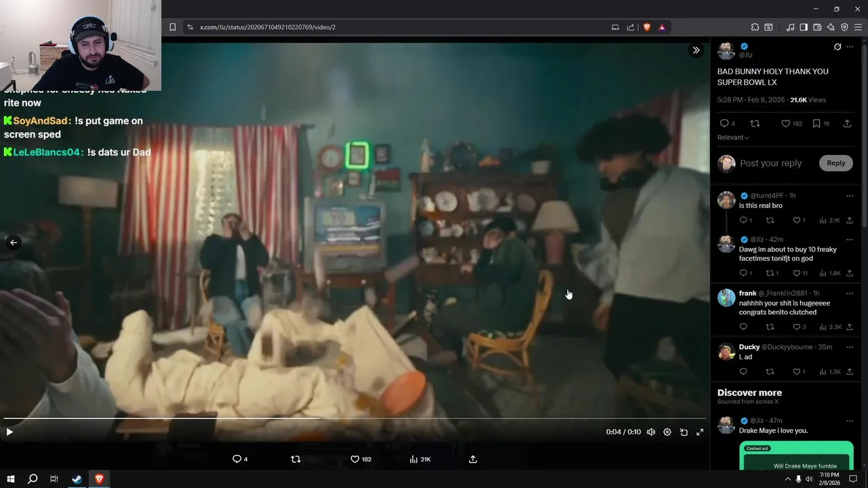
Task: Open Brave VPN shield icon
Action: click(x=844, y=27)
